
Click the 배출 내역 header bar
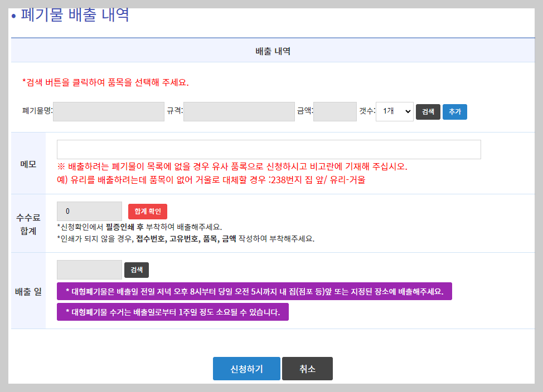271,50
